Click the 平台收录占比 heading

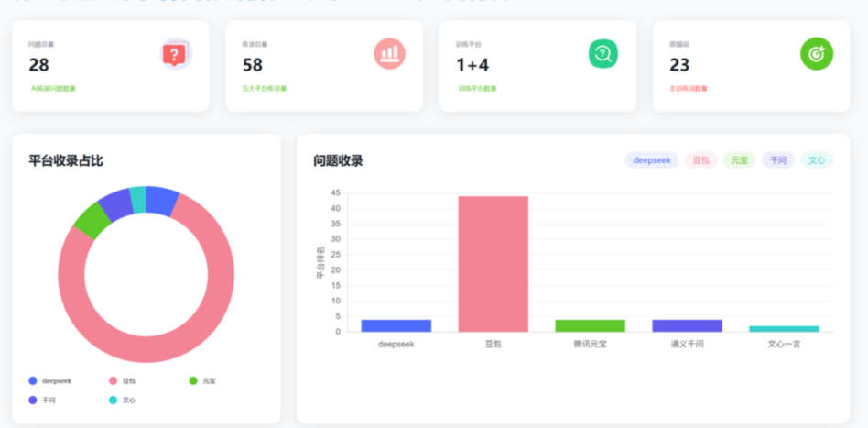point(65,160)
